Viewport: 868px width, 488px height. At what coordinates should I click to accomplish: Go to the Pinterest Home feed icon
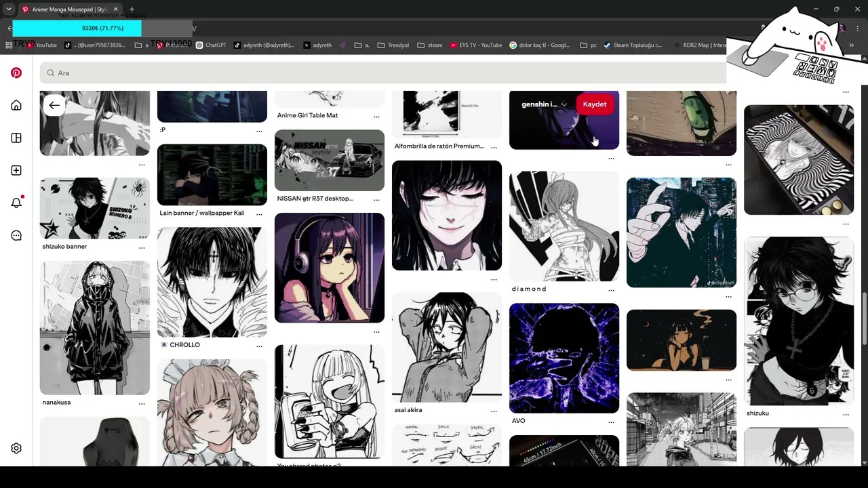pos(16,105)
